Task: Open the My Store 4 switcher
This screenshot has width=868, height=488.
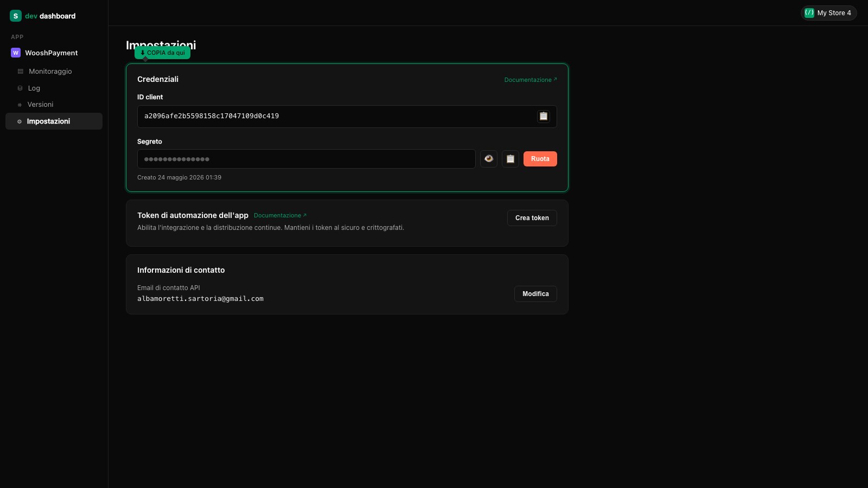Action: (x=829, y=13)
